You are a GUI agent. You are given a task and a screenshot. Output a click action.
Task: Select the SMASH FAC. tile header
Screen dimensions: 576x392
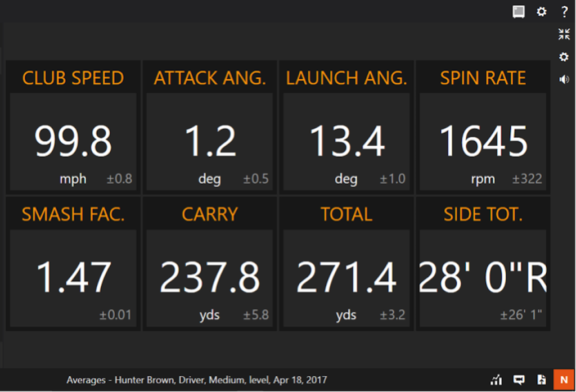click(x=73, y=214)
